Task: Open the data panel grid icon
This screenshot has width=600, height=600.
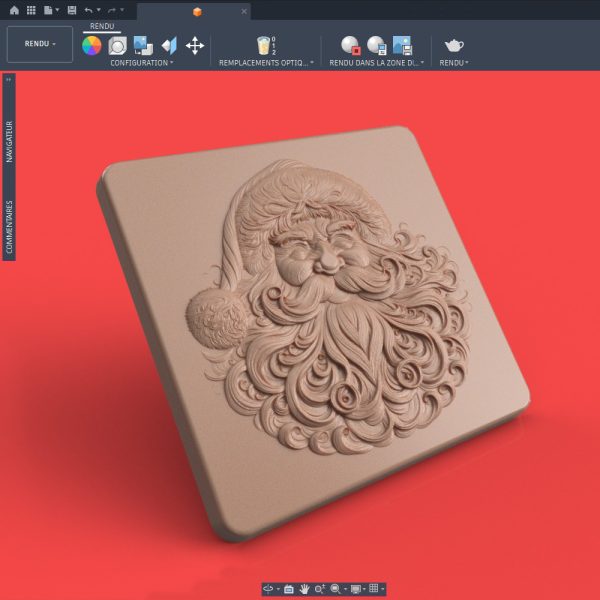Action: [31, 10]
